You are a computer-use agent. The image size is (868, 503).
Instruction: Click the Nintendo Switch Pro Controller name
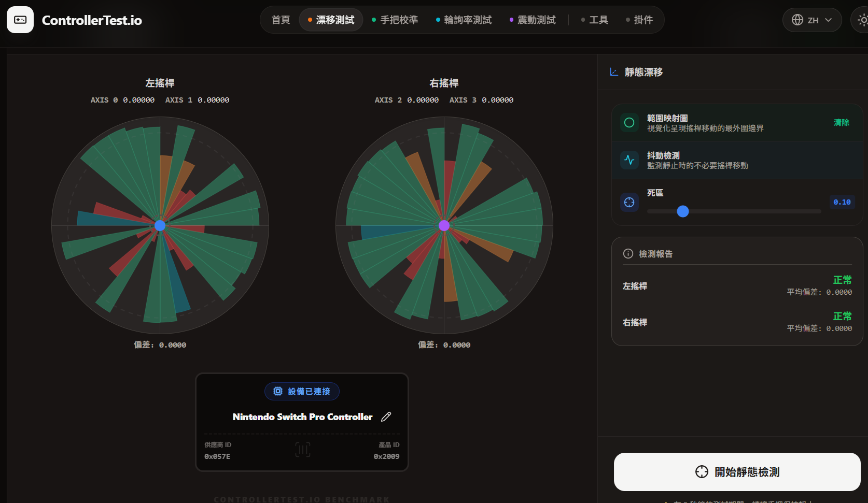(302, 417)
